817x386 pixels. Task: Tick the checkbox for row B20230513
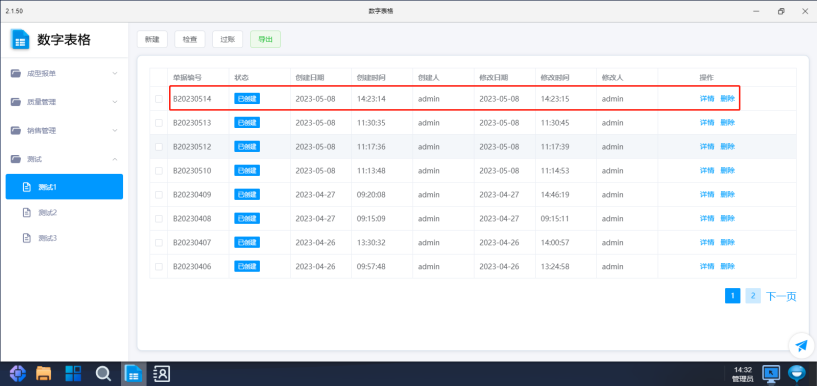pyautogui.click(x=159, y=123)
